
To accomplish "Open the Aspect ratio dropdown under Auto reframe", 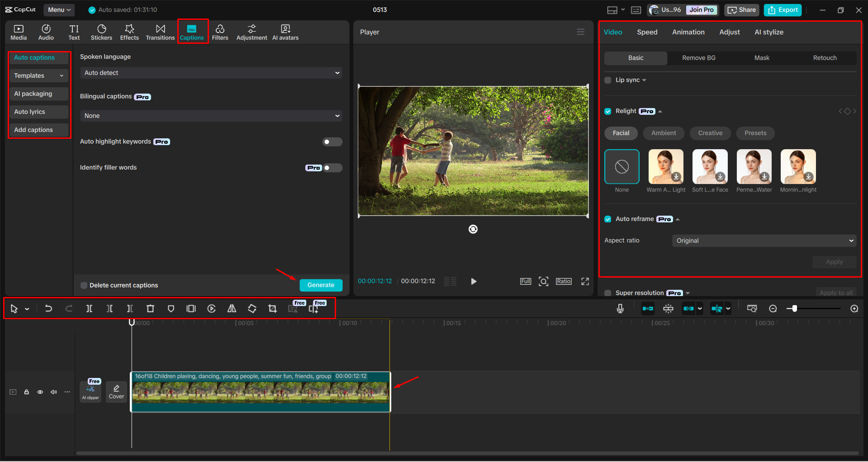I will (764, 240).
